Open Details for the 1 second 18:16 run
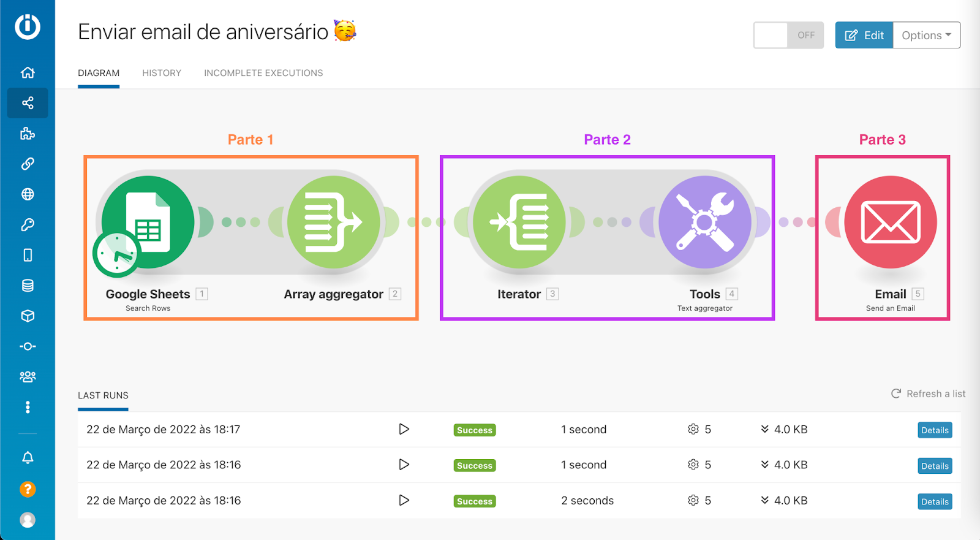The width and height of the screenshot is (980, 540). coord(935,466)
